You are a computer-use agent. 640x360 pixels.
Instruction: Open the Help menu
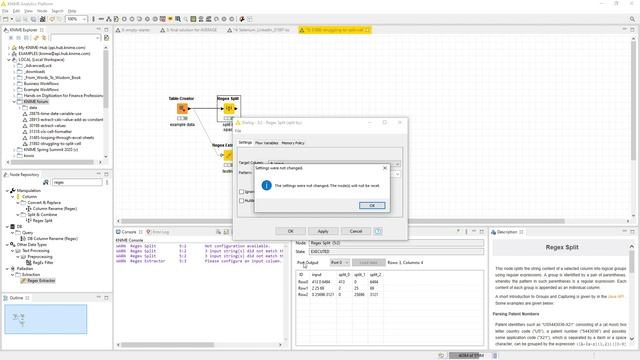pos(72,11)
